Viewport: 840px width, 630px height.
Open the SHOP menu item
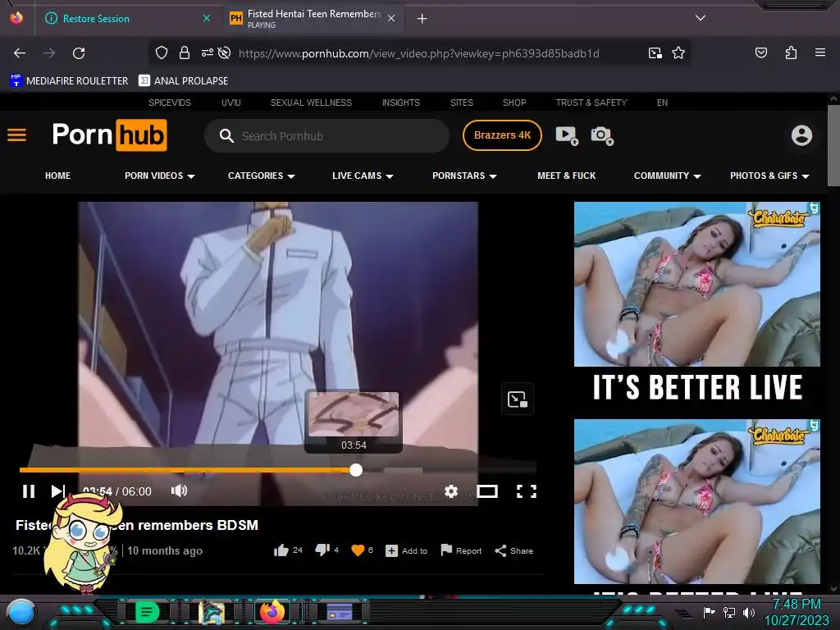pos(514,103)
